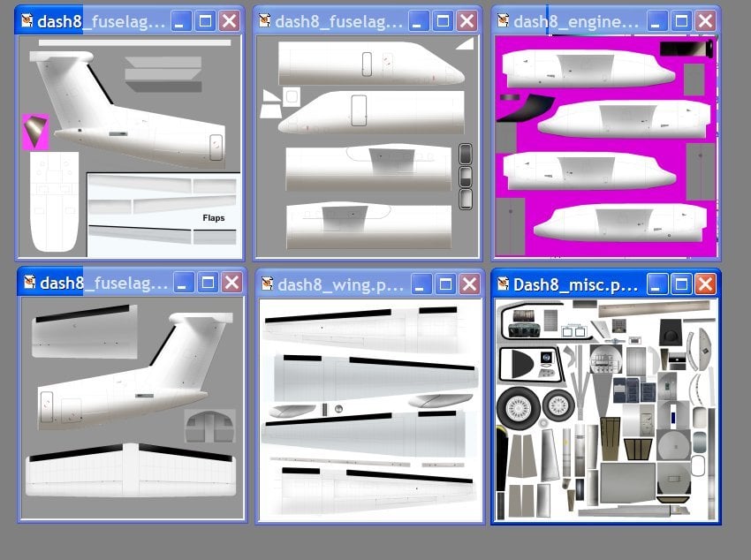The height and width of the screenshot is (560, 751).
Task: Close the dash8_wing texture window
Action: (x=469, y=284)
